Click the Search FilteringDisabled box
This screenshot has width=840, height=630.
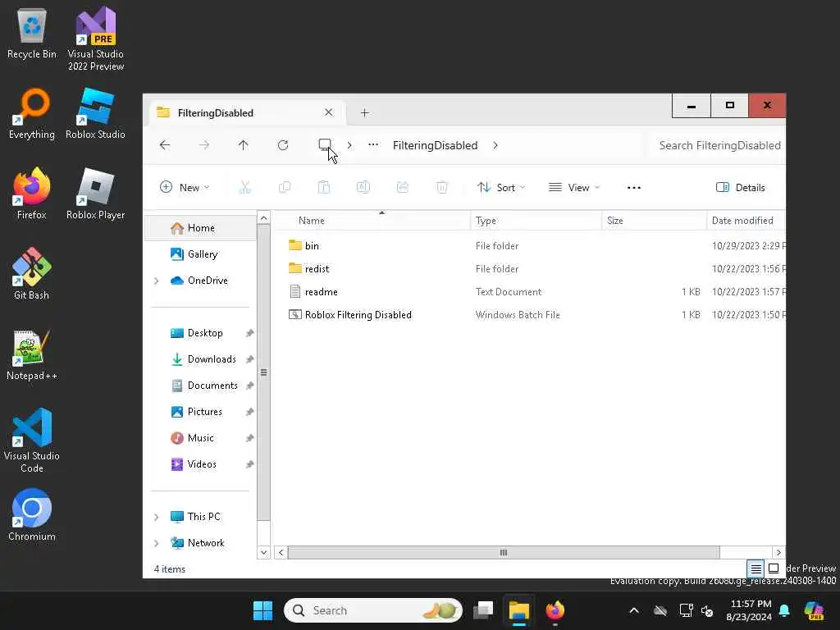coord(715,145)
